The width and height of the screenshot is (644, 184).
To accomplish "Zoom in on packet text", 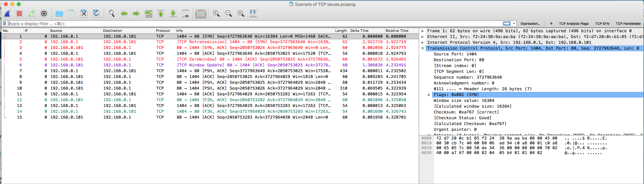I will coord(216,14).
